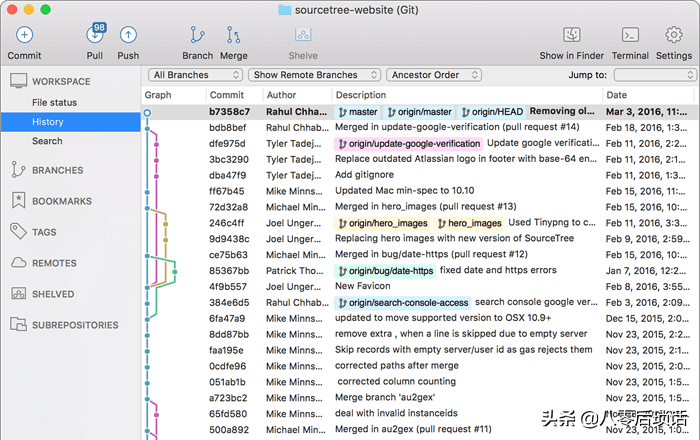The width and height of the screenshot is (700, 440).
Task: Click the Shelve toolbar icon
Action: pos(303,34)
